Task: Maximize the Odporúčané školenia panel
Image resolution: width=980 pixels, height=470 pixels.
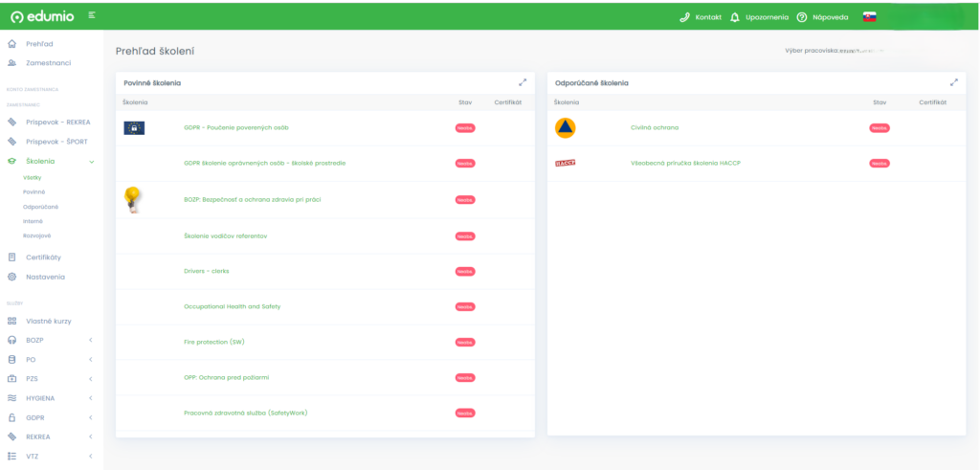Action: click(953, 82)
